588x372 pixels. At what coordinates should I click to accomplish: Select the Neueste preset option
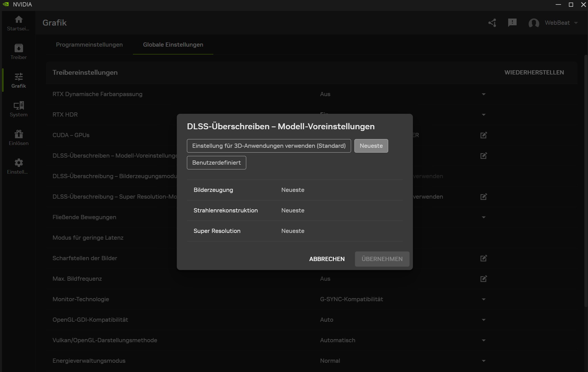371,146
